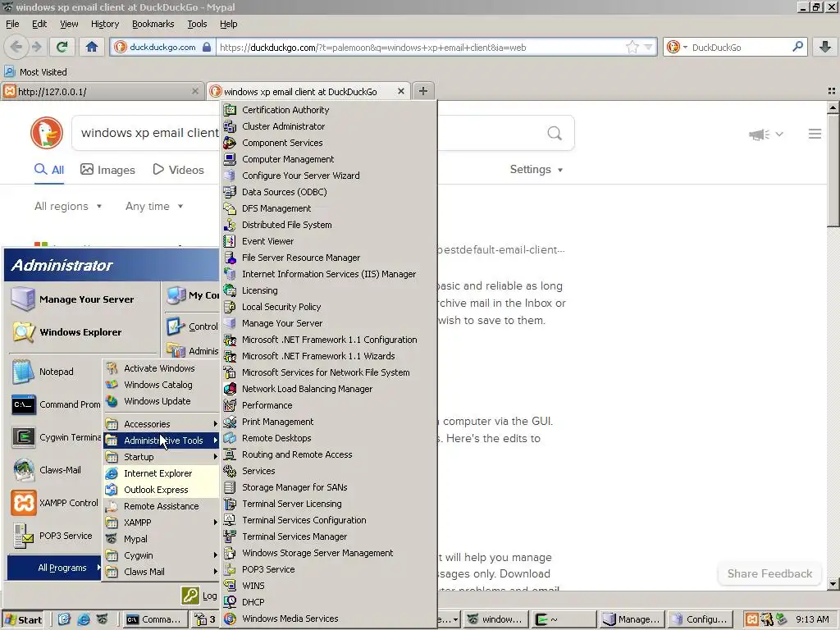
Task: Click Share Feedback button
Action: (x=769, y=573)
